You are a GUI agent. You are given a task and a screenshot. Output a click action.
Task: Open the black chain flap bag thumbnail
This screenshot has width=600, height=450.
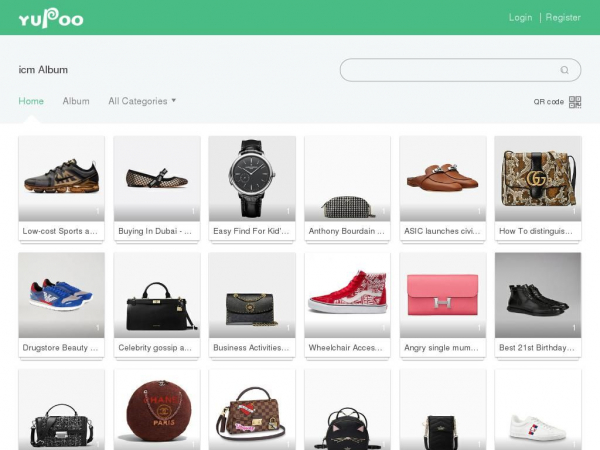coord(252,295)
